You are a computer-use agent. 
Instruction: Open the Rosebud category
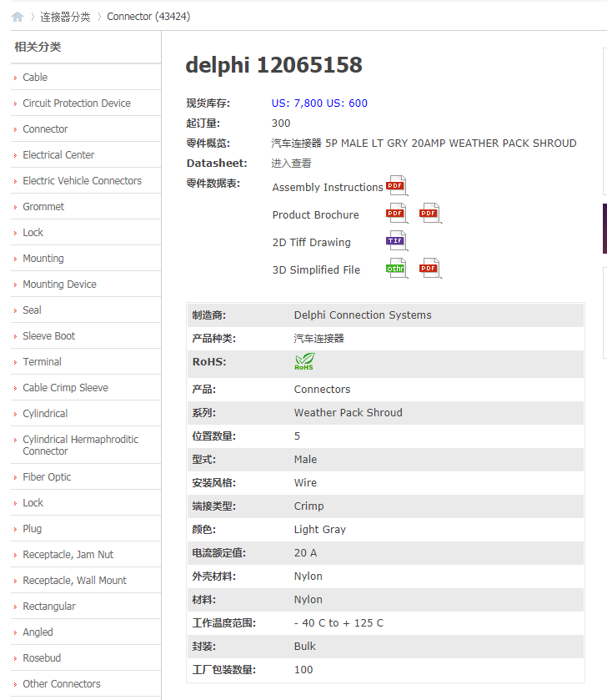[x=42, y=658]
